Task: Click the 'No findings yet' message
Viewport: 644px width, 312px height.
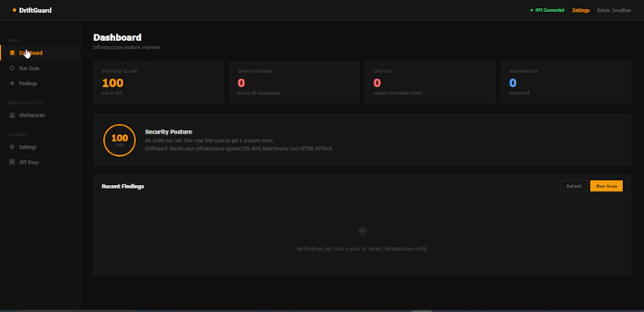Action: (361, 248)
